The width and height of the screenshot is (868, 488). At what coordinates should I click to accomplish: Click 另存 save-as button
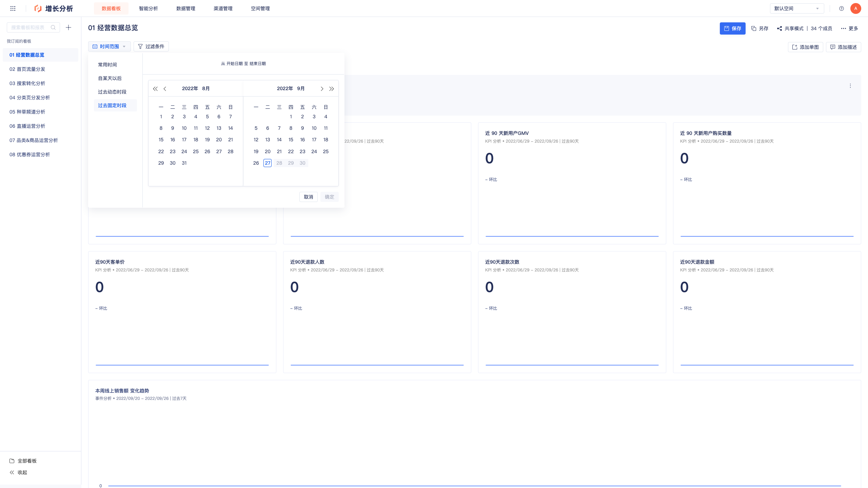760,28
